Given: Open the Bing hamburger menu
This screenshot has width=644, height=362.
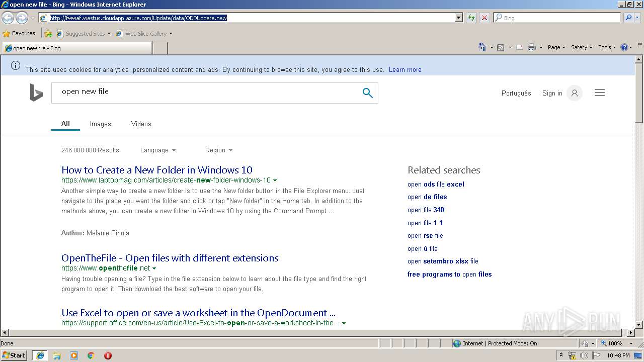Looking at the screenshot, I should (599, 93).
